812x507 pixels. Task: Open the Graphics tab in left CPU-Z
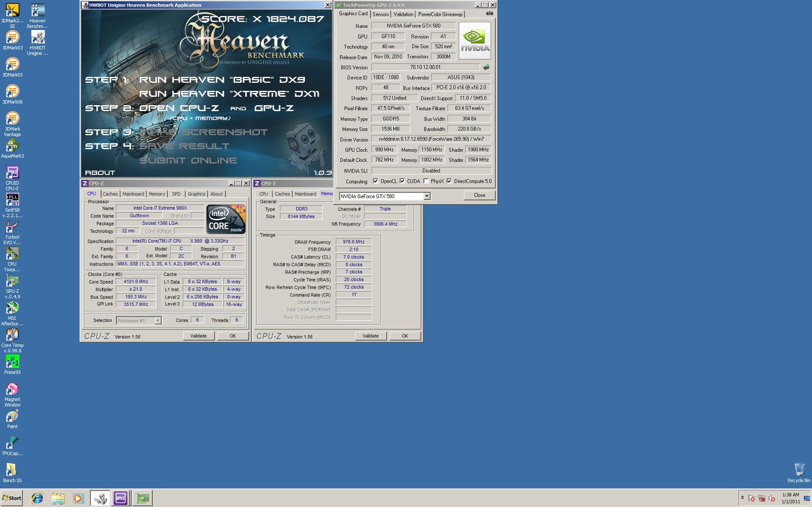pos(196,194)
